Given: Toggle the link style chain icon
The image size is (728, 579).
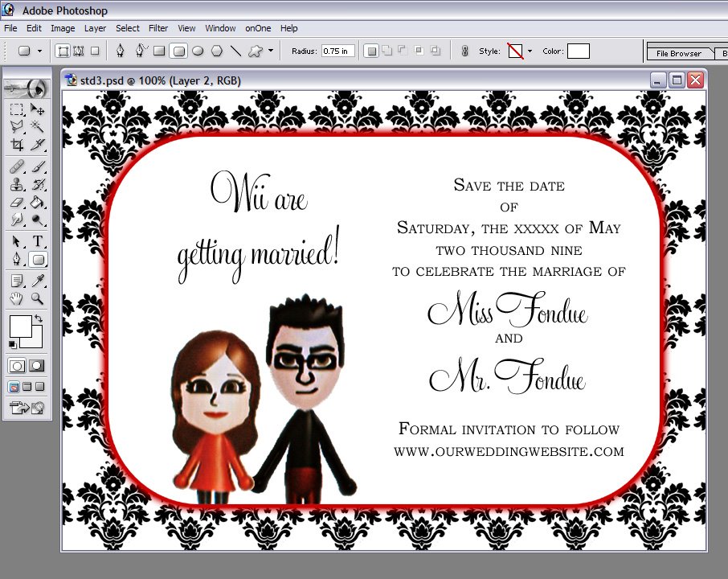Looking at the screenshot, I should pyautogui.click(x=464, y=51).
